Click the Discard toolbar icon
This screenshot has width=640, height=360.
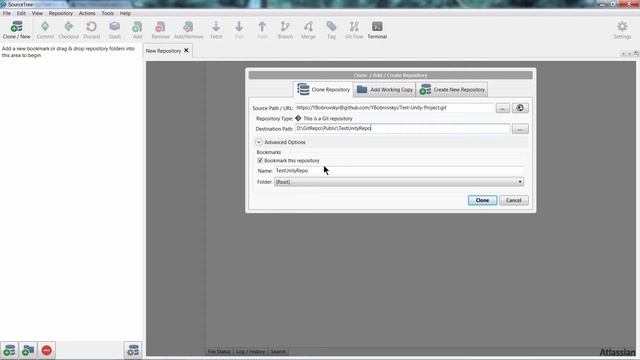click(91, 30)
